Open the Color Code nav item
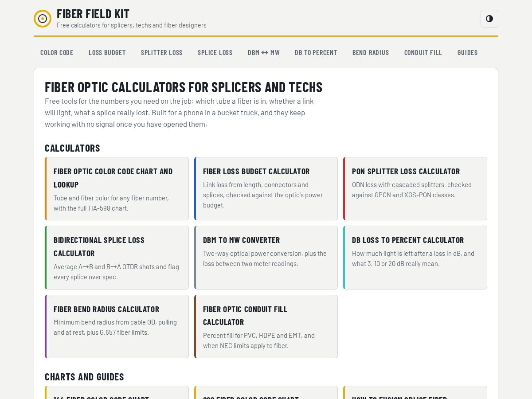The image size is (532, 399). click(x=57, y=52)
